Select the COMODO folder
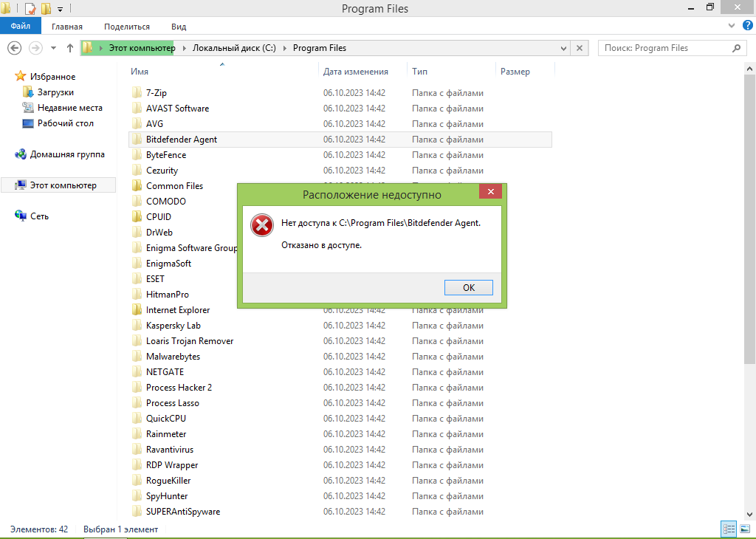 coord(166,201)
